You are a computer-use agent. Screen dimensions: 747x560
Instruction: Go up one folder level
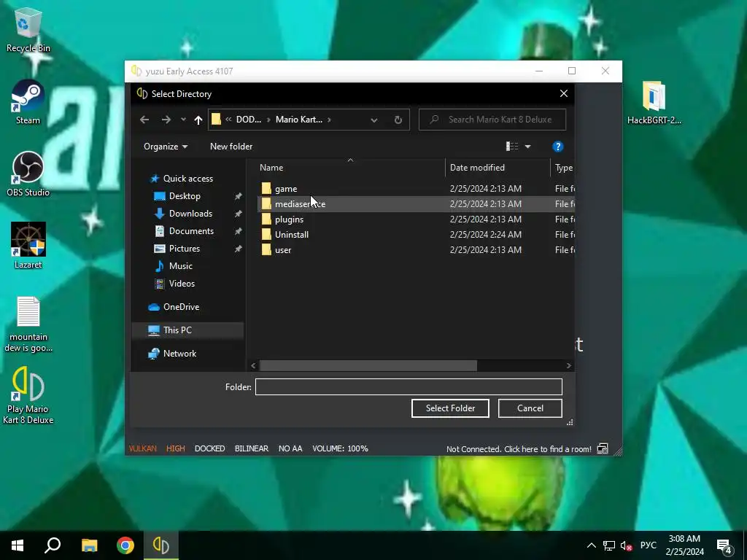[198, 120]
